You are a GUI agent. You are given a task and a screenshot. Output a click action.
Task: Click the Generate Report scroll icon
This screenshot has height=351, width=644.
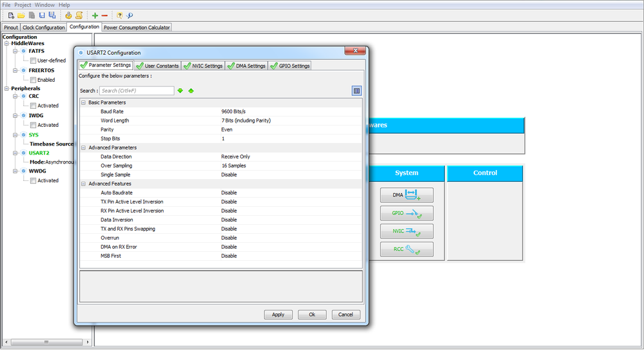click(79, 15)
